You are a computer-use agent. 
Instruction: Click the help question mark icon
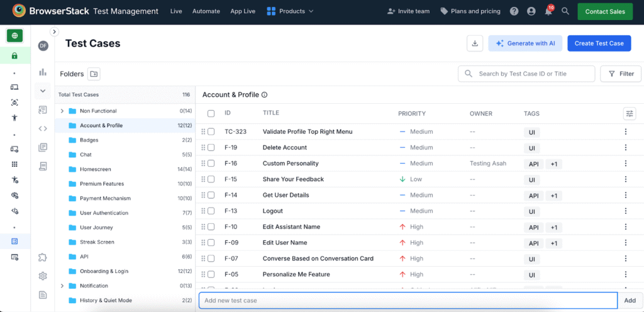tap(514, 11)
